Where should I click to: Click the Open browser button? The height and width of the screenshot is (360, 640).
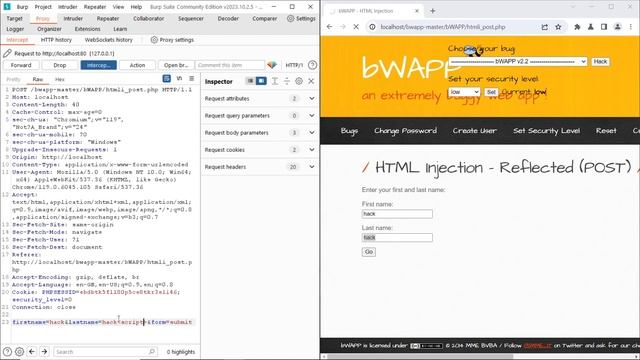pos(176,65)
